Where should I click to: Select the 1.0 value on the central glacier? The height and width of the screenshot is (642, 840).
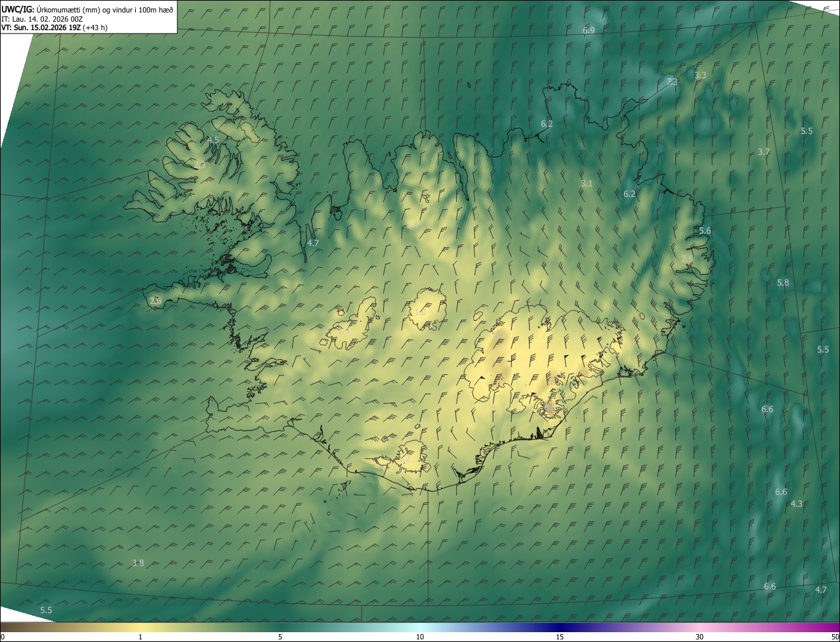(420, 312)
